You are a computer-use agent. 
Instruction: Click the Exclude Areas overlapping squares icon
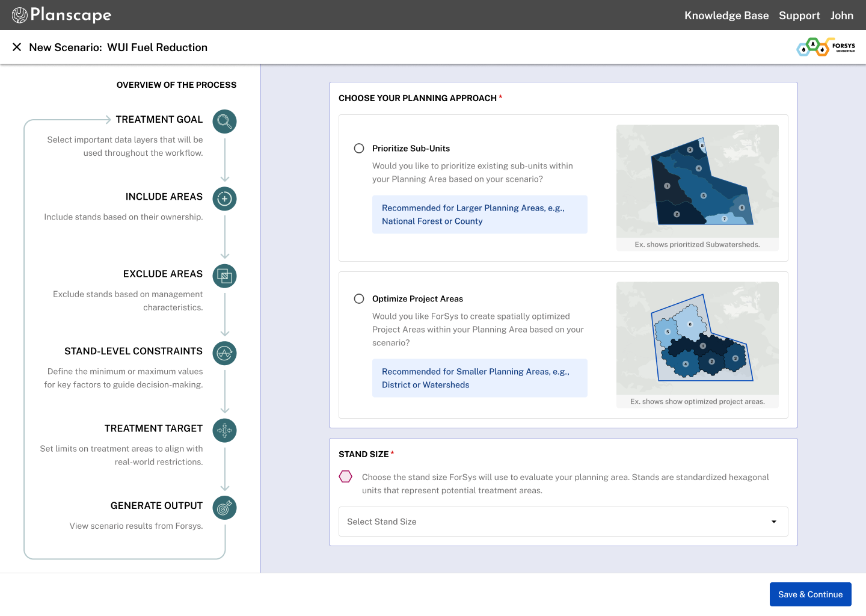(224, 276)
